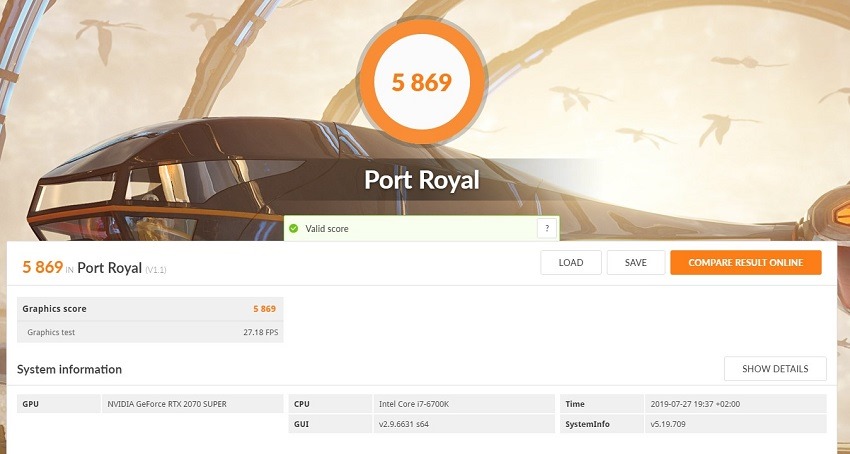
Task: Click the LOAD button
Action: pos(571,263)
